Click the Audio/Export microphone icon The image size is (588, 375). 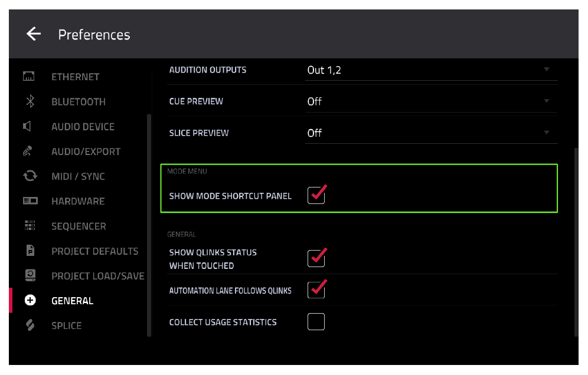point(28,151)
